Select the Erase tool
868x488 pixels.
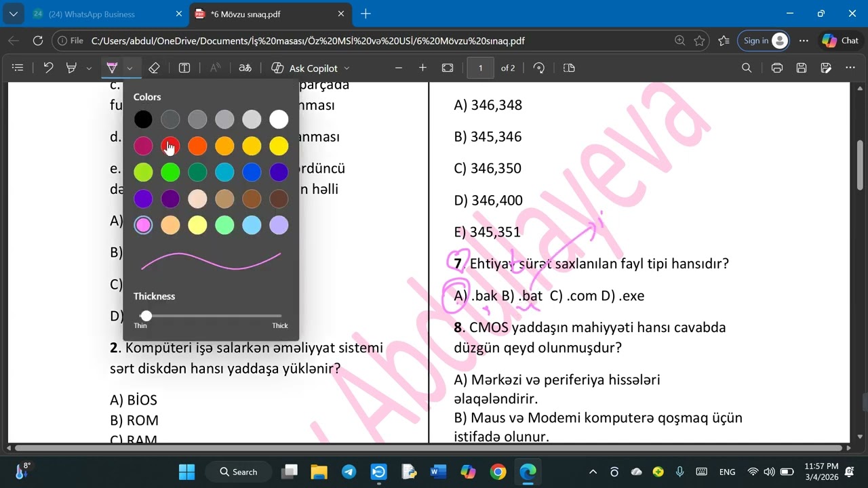(x=154, y=68)
